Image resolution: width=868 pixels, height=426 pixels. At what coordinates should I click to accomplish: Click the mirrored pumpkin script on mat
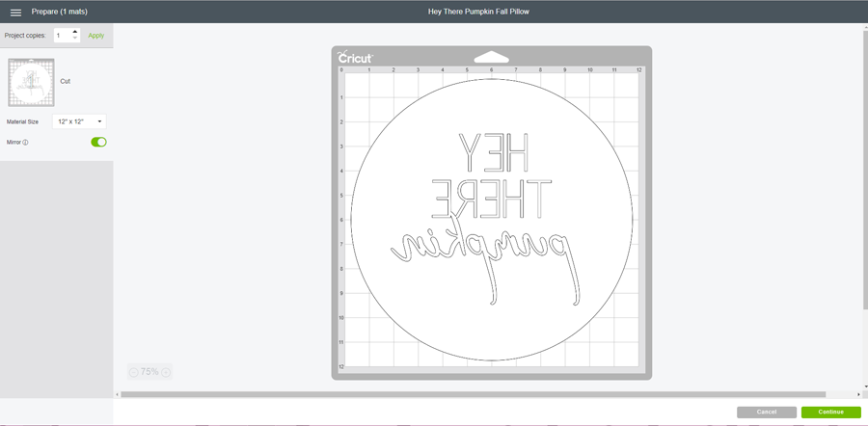(x=486, y=260)
